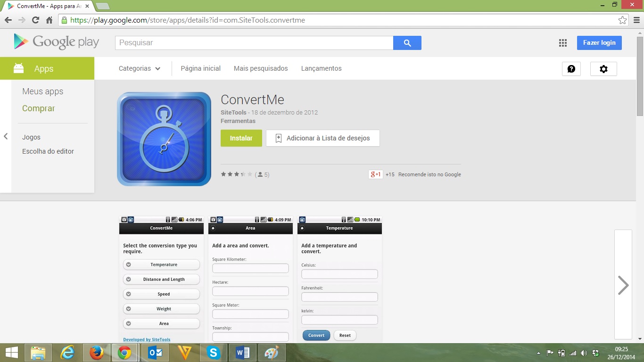Open the Temperature screenshot thumbnail
Image resolution: width=644 pixels, height=362 pixels.
coord(339,279)
